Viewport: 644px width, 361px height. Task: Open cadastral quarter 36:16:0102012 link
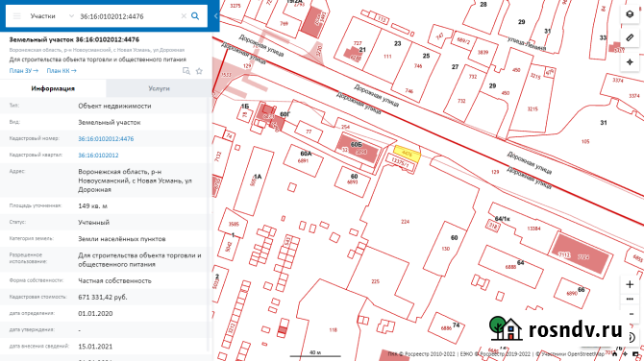pos(98,156)
